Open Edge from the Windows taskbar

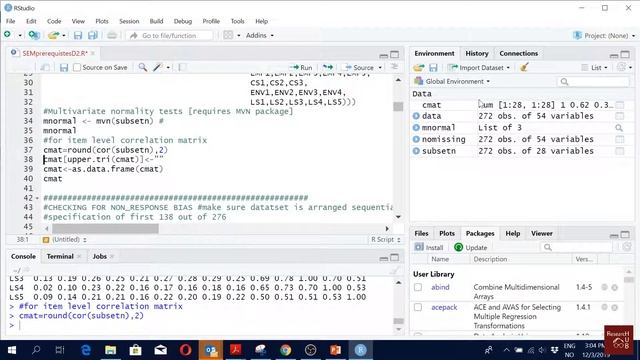pos(86,350)
